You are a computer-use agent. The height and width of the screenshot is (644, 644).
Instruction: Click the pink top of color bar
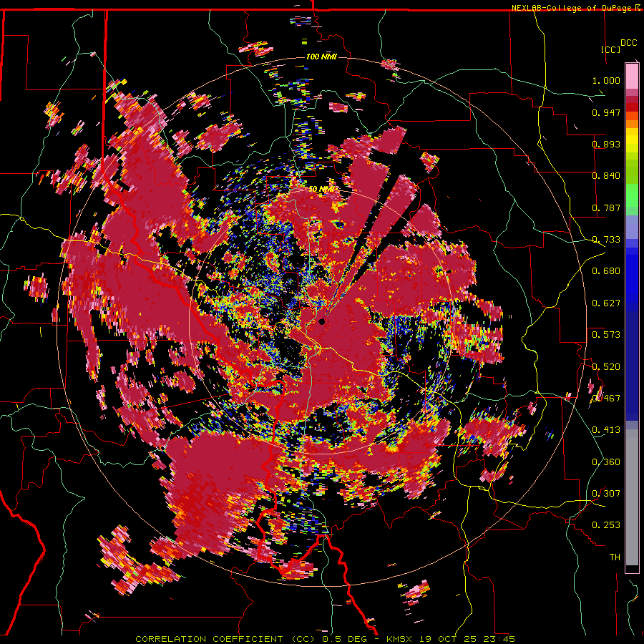pyautogui.click(x=632, y=76)
